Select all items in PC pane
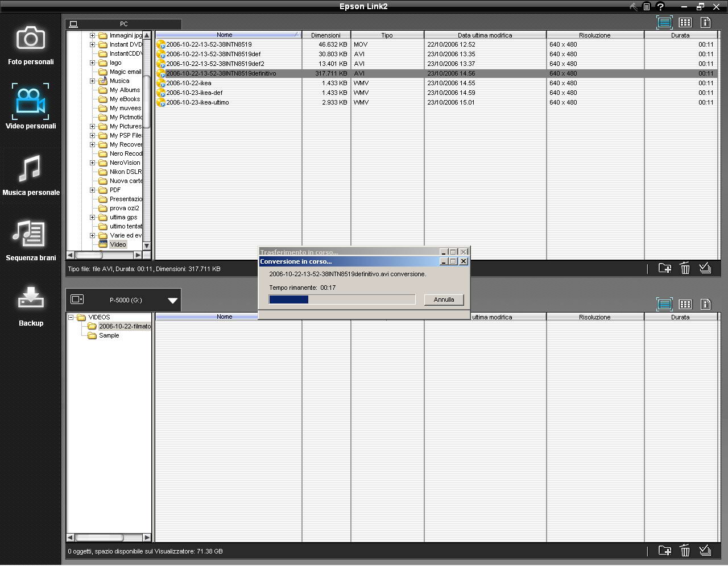Screen dimensions: 728x566 [705, 268]
